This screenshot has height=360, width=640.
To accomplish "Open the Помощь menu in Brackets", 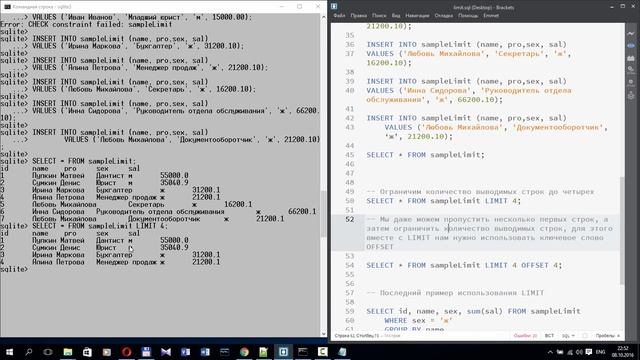I will pyautogui.click(x=468, y=16).
